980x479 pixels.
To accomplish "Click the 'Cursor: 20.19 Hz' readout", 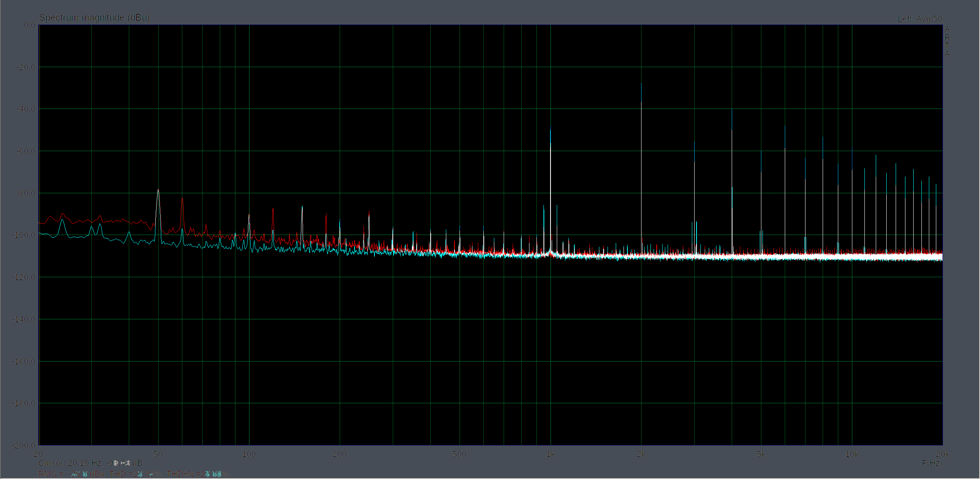I will point(90,463).
